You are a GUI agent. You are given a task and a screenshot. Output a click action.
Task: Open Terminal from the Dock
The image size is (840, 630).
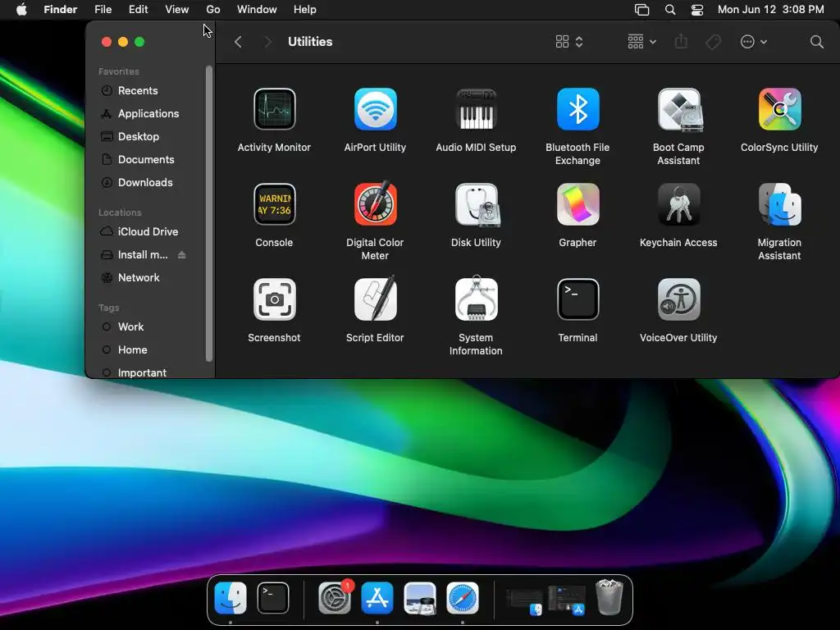(x=273, y=598)
